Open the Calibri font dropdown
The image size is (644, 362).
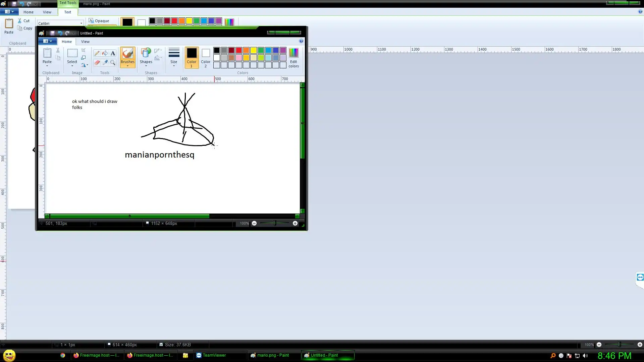[81, 23]
